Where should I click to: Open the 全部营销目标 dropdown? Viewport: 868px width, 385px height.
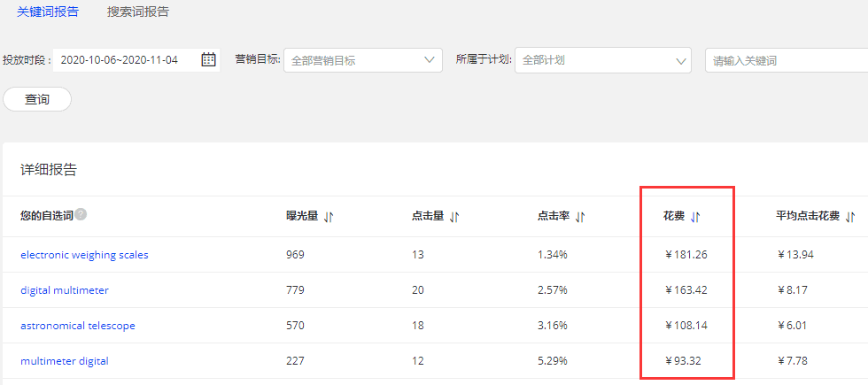[x=363, y=60]
